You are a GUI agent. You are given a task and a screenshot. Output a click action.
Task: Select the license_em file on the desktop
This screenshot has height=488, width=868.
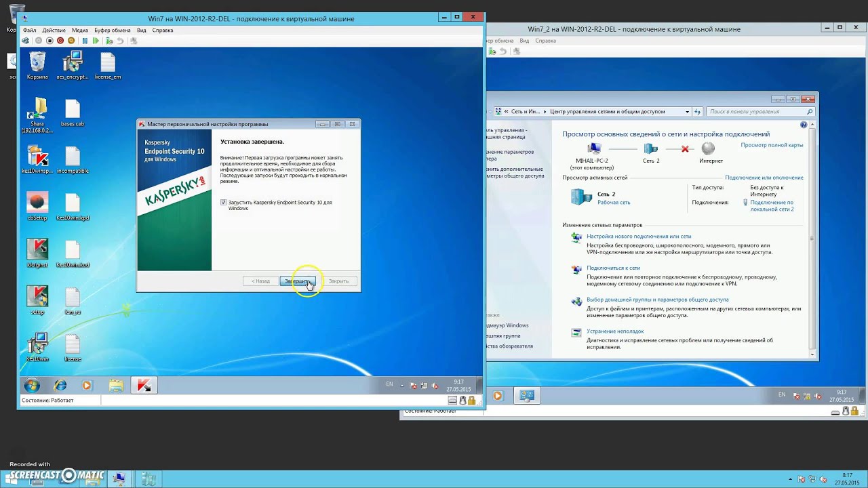tap(108, 66)
